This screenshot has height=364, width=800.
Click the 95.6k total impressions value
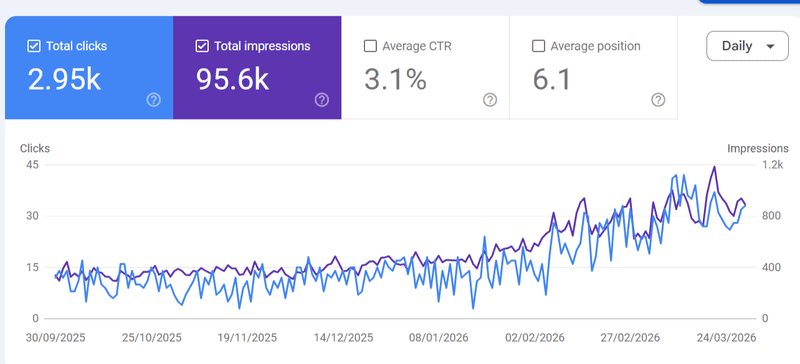click(232, 80)
